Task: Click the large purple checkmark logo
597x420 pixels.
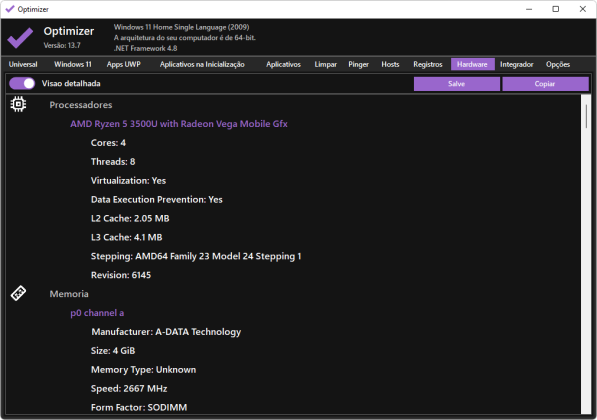Action: [20, 37]
